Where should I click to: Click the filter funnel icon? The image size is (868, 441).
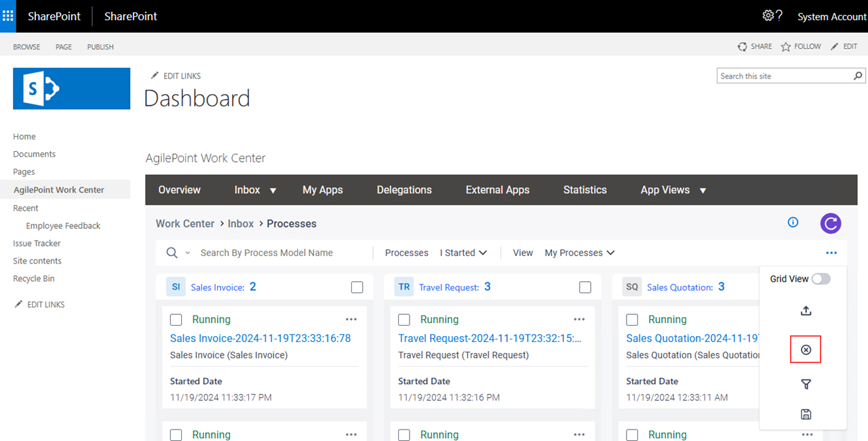coord(806,384)
